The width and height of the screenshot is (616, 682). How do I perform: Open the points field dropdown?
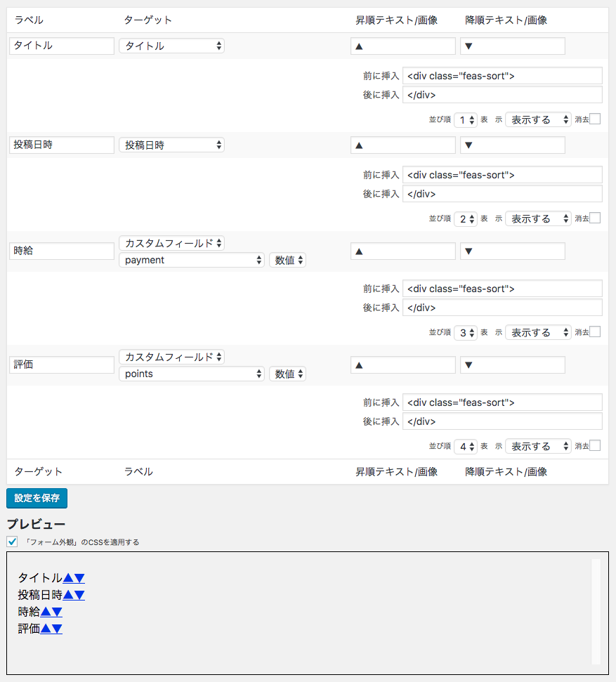[x=192, y=374]
